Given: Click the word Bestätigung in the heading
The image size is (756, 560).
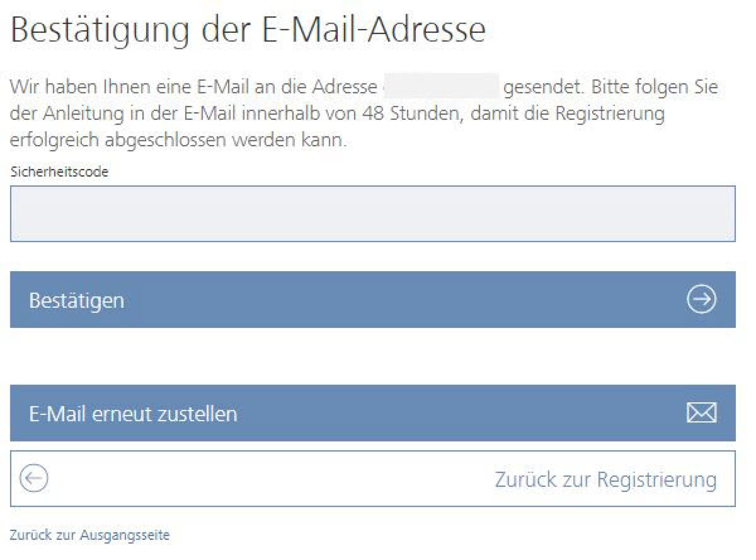Looking at the screenshot, I should [x=100, y=30].
